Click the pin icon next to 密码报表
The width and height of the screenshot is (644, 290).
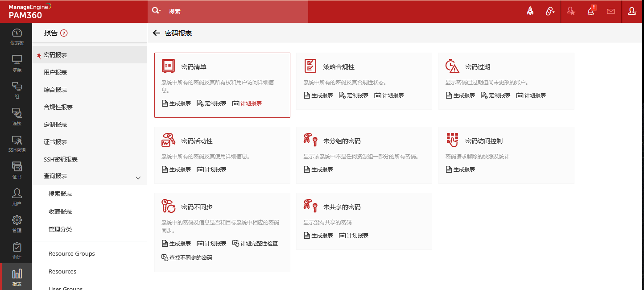pyautogui.click(x=39, y=56)
